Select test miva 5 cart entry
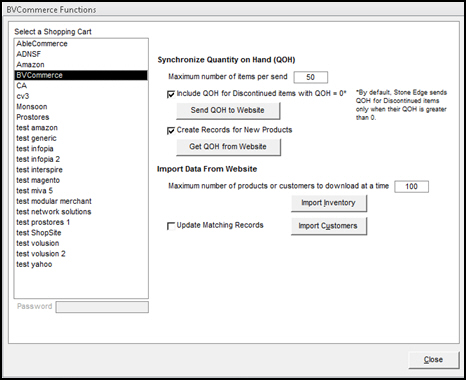This screenshot has height=380, width=466. click(81, 191)
